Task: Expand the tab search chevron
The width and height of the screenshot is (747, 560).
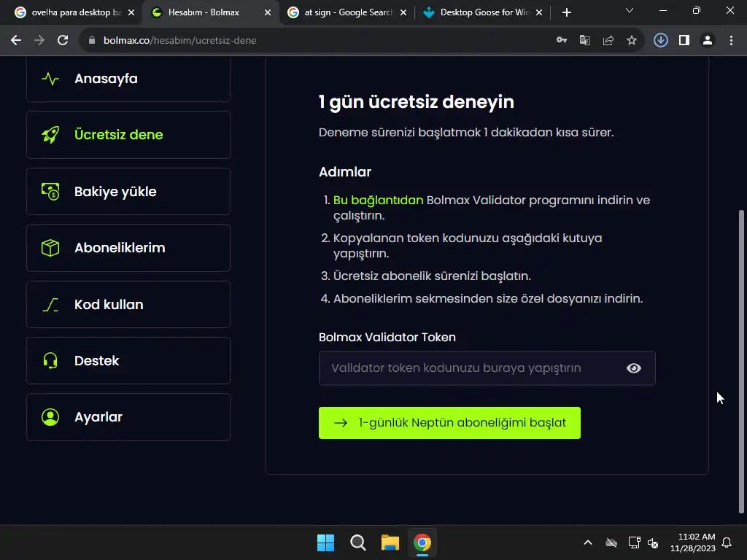Action: point(630,10)
